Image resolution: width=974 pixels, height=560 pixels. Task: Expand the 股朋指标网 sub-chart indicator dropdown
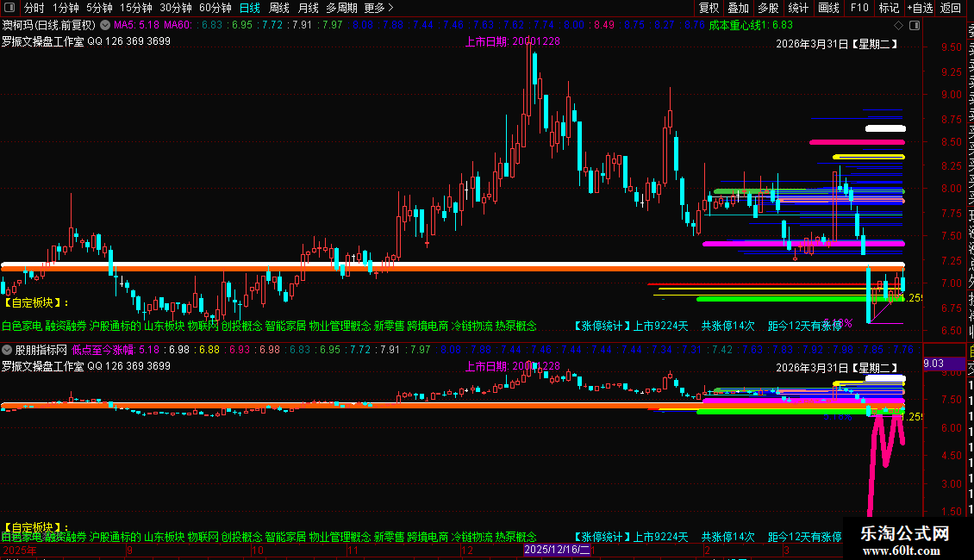(x=7, y=350)
